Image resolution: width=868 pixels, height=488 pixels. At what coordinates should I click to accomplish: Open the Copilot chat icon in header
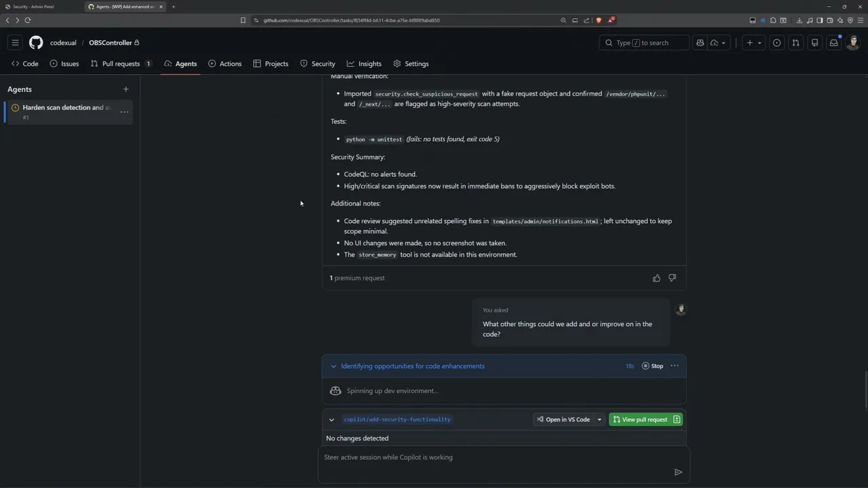click(700, 43)
